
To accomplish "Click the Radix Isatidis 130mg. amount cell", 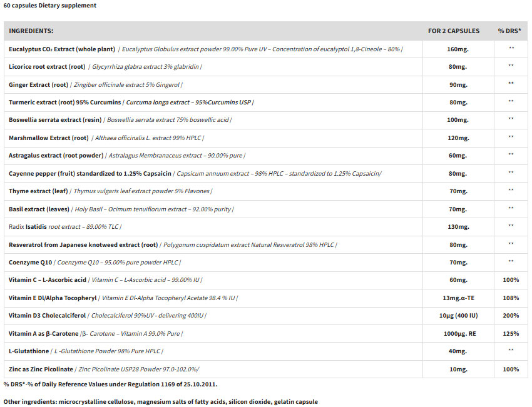I will point(458,226).
